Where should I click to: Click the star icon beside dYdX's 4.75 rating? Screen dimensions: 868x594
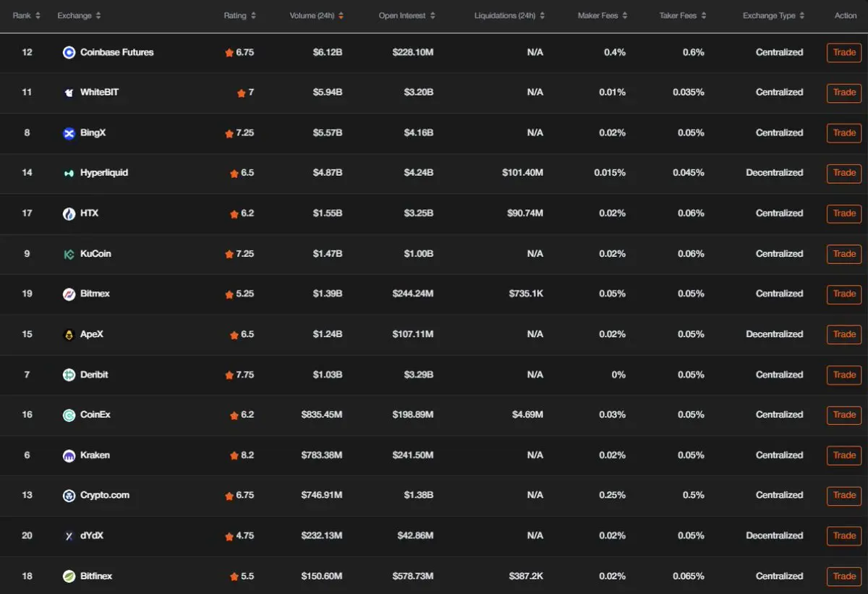(229, 536)
